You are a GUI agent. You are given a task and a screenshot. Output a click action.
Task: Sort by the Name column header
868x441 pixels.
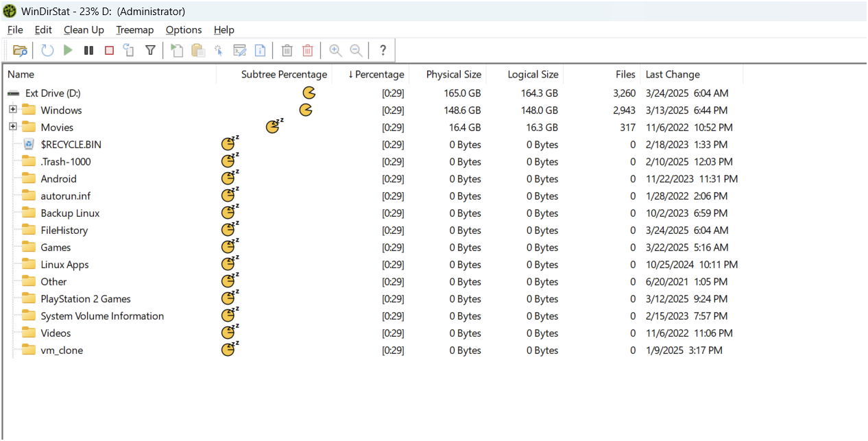[x=110, y=74]
